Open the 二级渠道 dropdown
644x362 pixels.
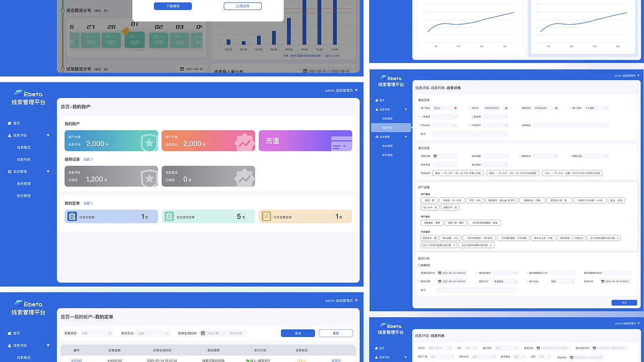[x=496, y=117]
